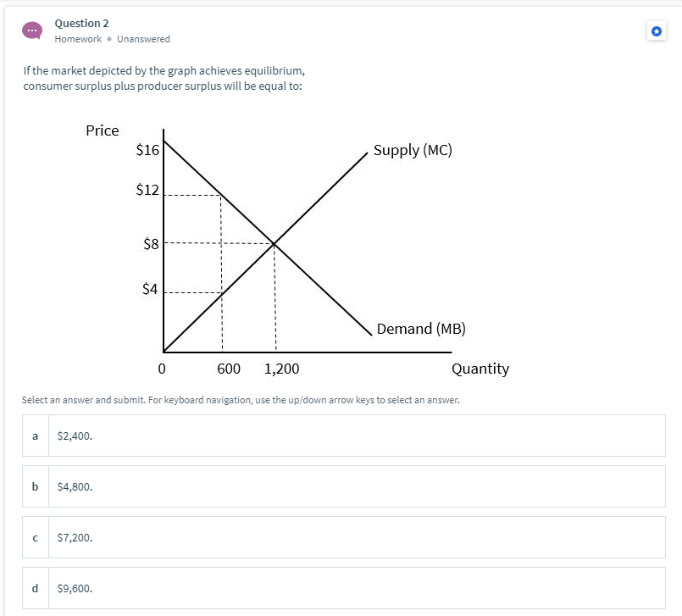682x616 pixels.
Task: Click the Supply (MC) label on graph
Action: [412, 150]
